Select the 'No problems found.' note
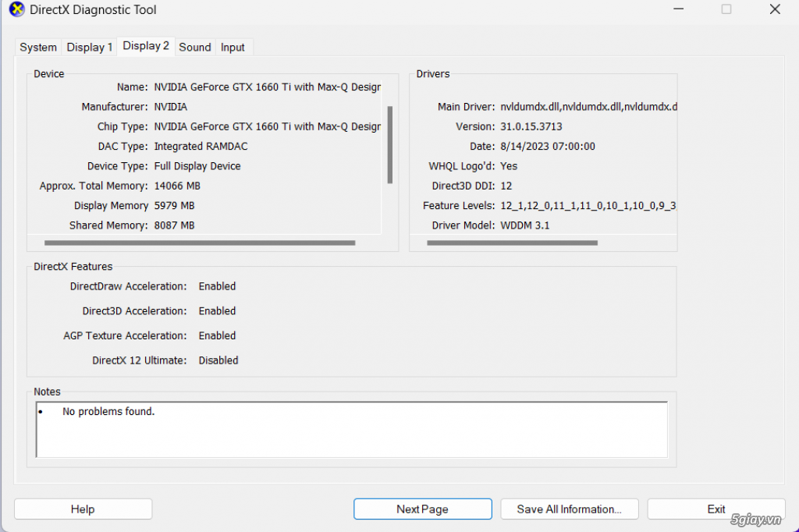The image size is (799, 532). coord(108,411)
